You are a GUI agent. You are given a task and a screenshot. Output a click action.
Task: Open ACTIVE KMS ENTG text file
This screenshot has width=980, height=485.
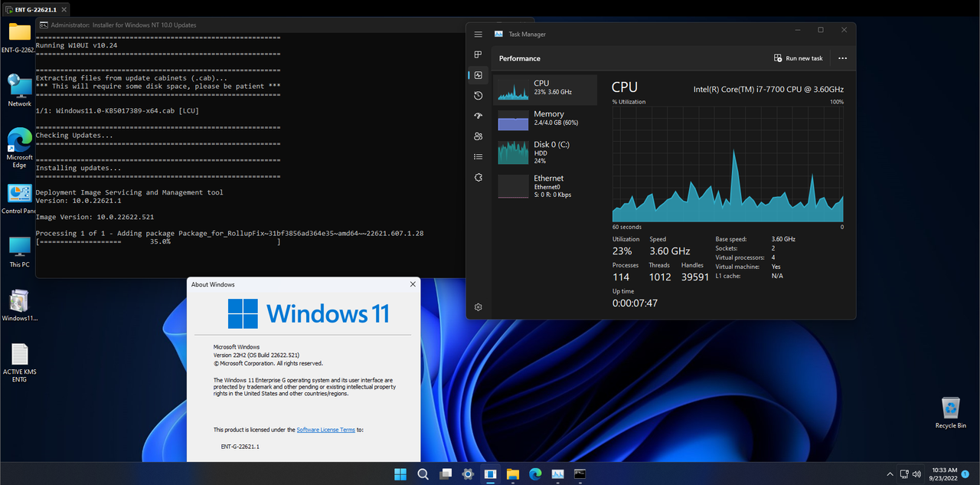pos(19,363)
